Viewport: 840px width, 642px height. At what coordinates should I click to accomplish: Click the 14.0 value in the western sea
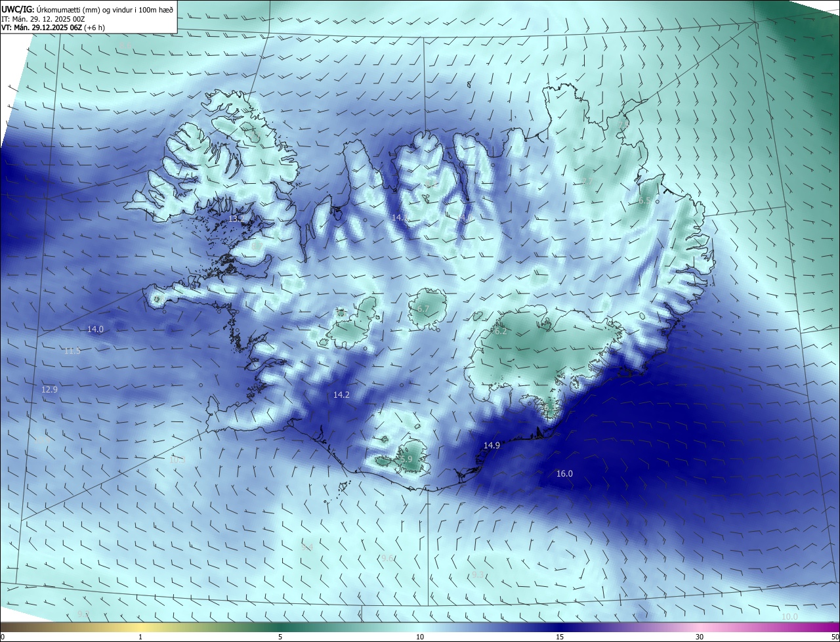[x=96, y=330]
